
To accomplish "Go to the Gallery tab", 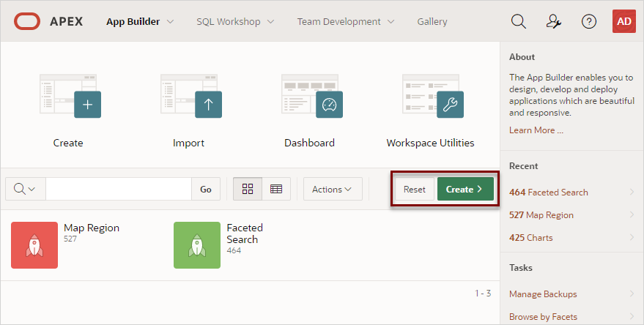I will point(432,22).
